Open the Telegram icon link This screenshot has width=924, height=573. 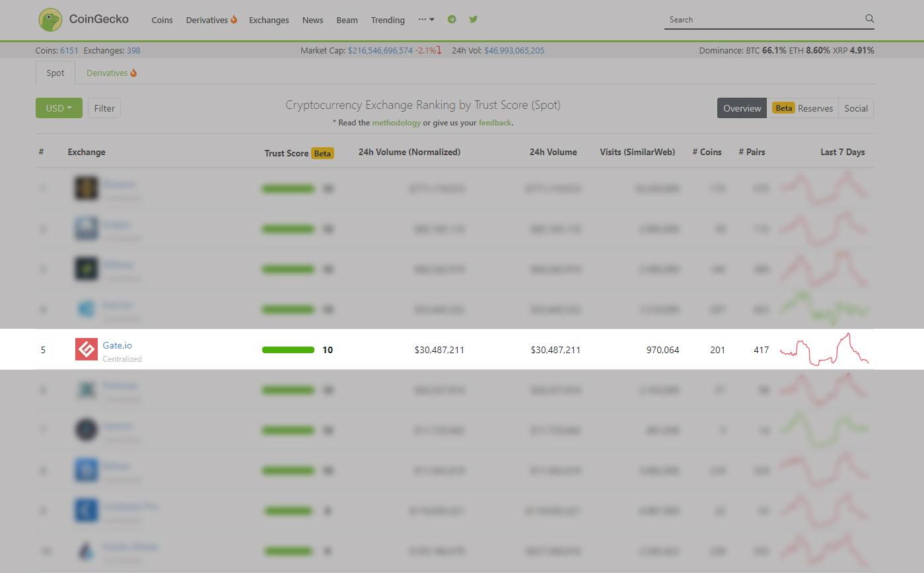click(x=452, y=19)
